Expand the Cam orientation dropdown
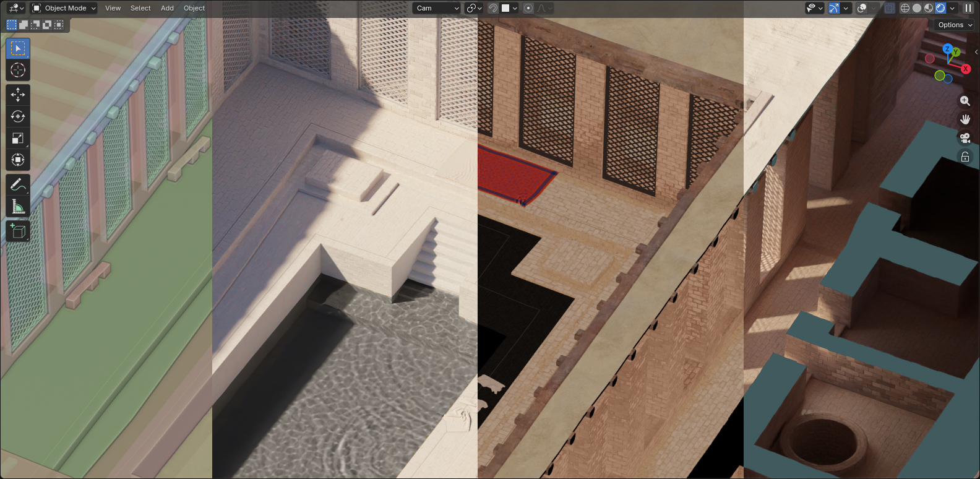 pyautogui.click(x=437, y=8)
